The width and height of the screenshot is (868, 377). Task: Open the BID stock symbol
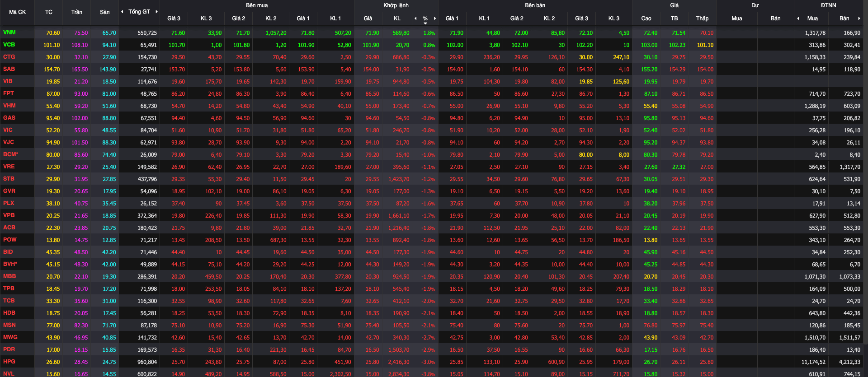pyautogui.click(x=8, y=252)
